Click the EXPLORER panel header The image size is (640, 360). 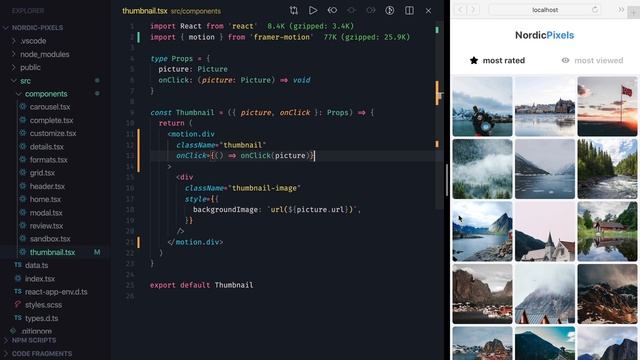coord(28,11)
